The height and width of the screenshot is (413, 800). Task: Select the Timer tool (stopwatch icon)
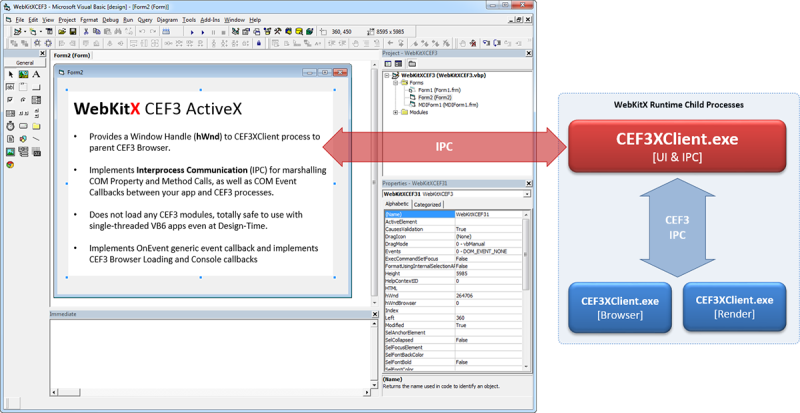point(10,126)
